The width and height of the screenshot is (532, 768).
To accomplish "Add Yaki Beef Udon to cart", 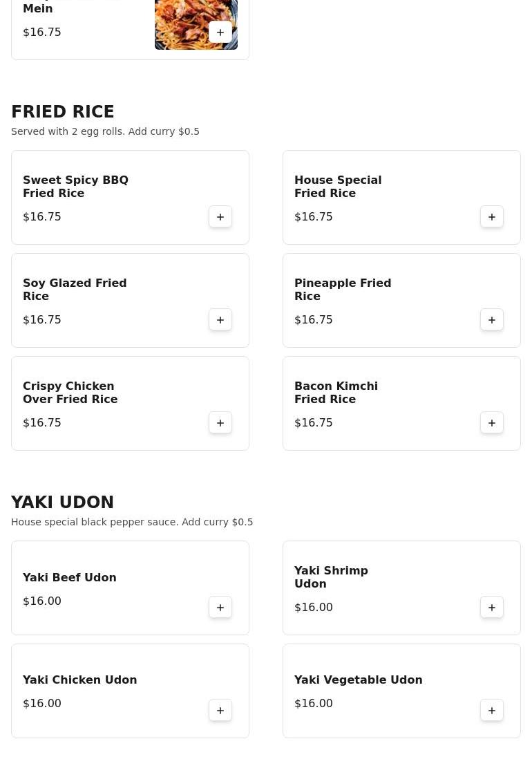I will 220,608.
